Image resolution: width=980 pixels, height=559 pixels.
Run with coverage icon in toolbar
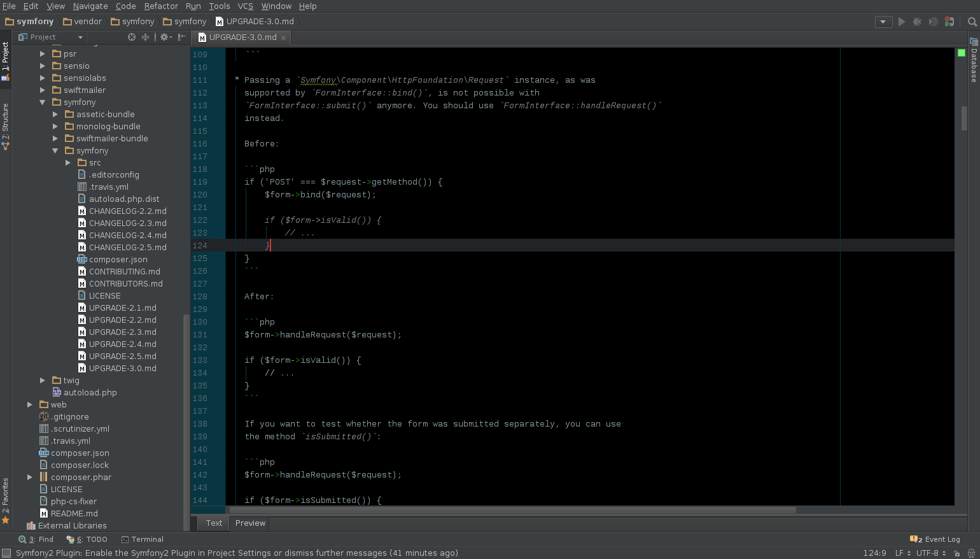point(933,22)
